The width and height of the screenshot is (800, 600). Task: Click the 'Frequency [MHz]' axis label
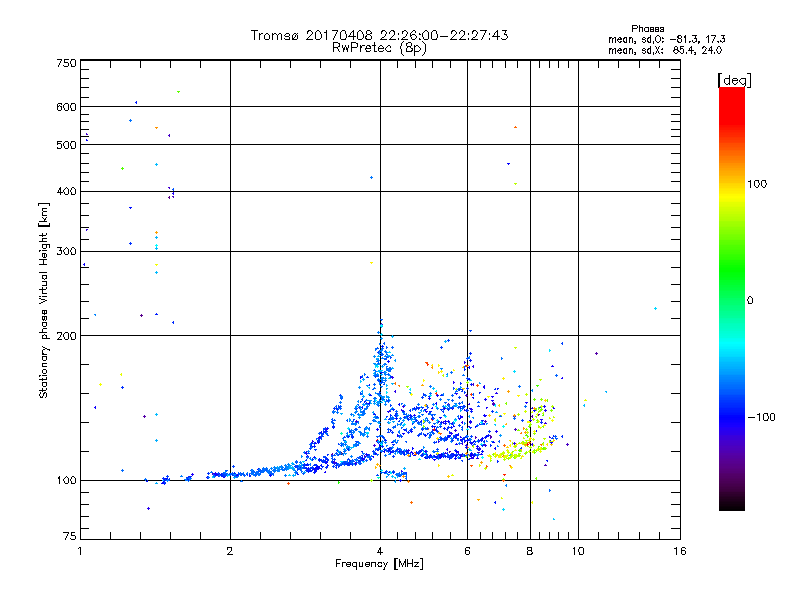coord(379,564)
